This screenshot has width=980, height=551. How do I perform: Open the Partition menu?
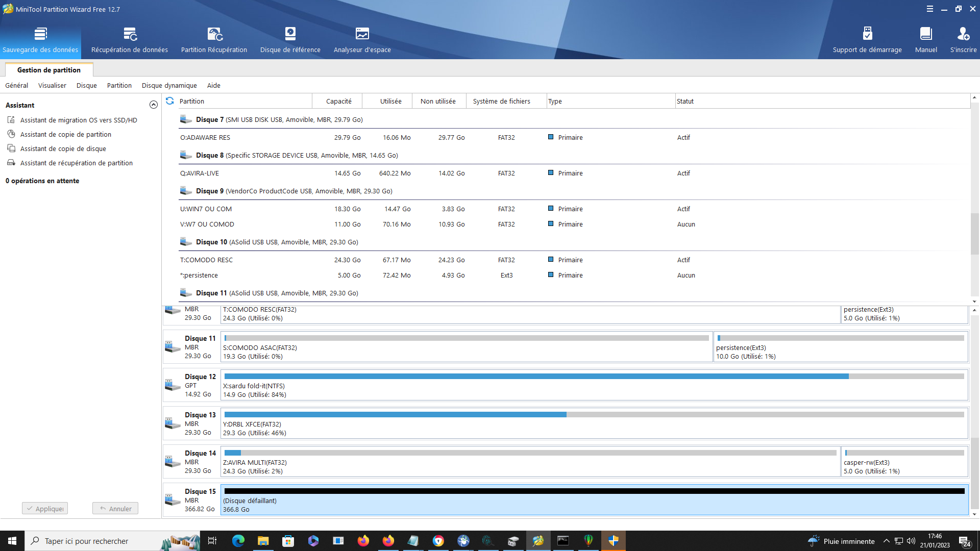[x=119, y=85]
